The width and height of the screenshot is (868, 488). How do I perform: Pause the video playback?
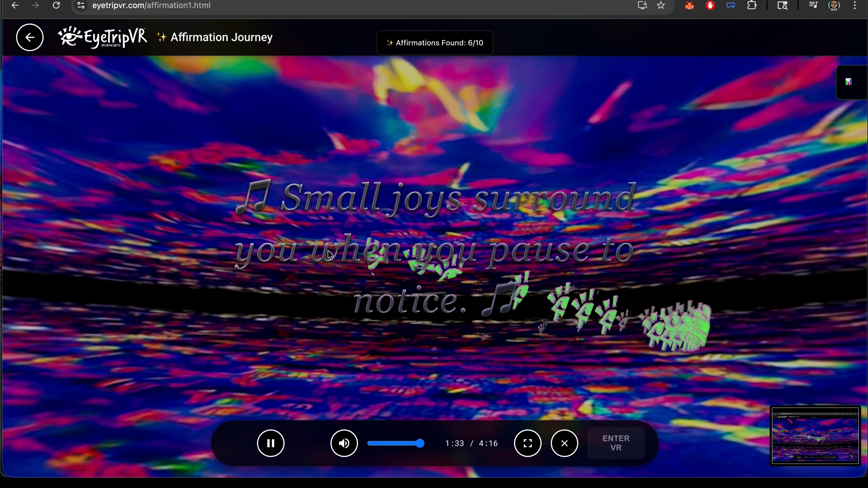click(x=271, y=443)
